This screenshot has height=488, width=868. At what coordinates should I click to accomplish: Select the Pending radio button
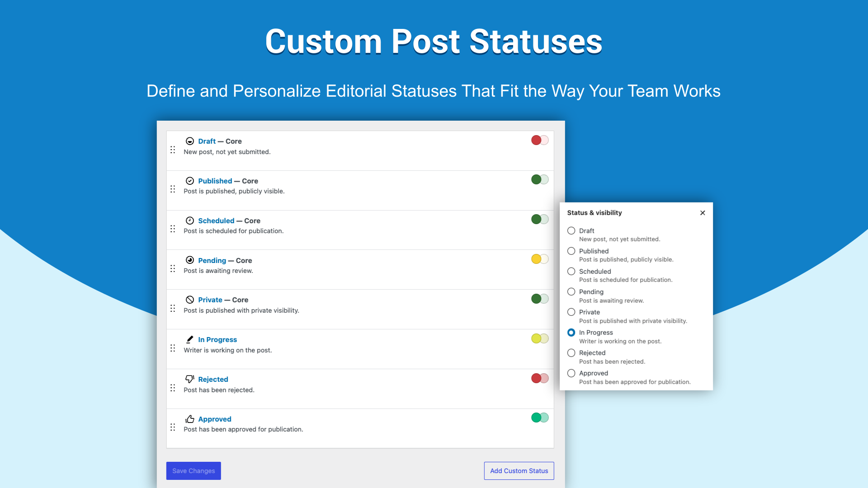571,292
